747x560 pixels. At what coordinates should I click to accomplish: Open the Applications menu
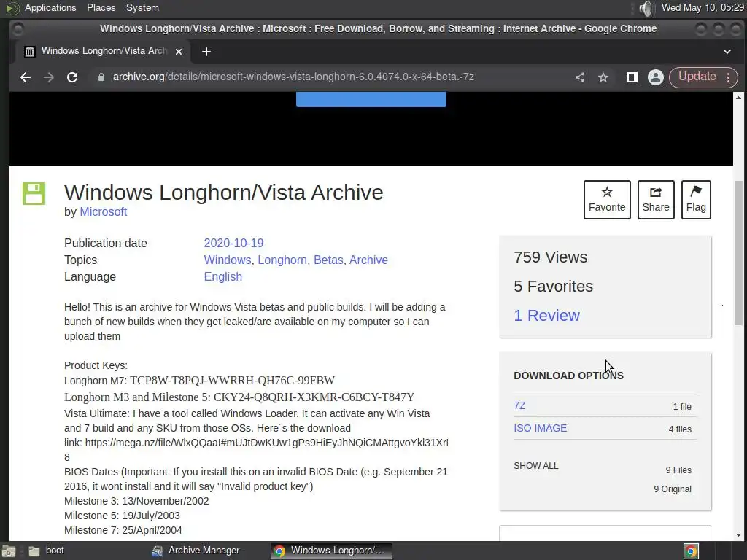[x=50, y=7]
